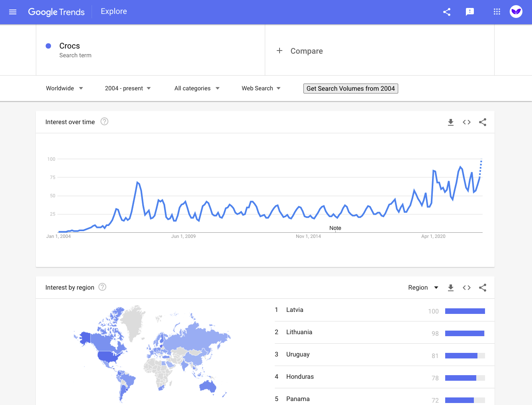The image size is (532, 405).
Task: Open the share icon in the top bar
Action: (x=447, y=12)
